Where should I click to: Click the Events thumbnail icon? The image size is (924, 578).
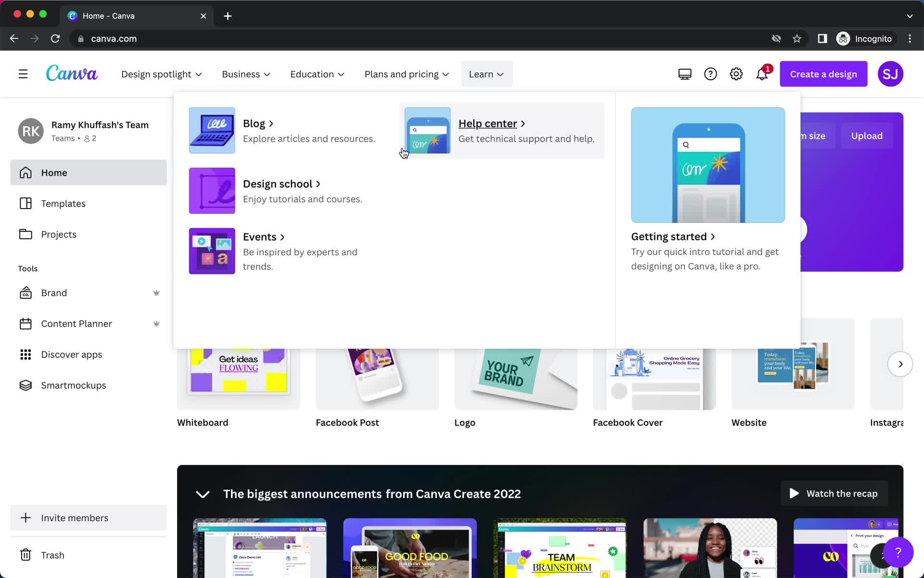[x=212, y=251]
